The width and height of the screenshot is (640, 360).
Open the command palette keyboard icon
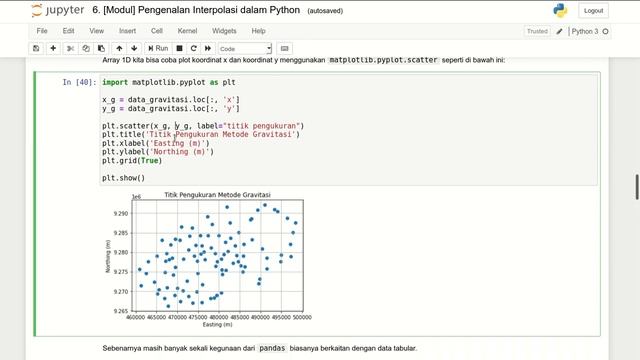click(284, 49)
